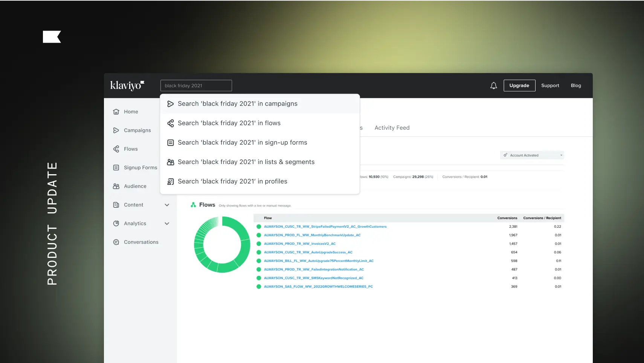
Task: Search 'black friday 2021' in lists & segments
Action: click(x=260, y=162)
